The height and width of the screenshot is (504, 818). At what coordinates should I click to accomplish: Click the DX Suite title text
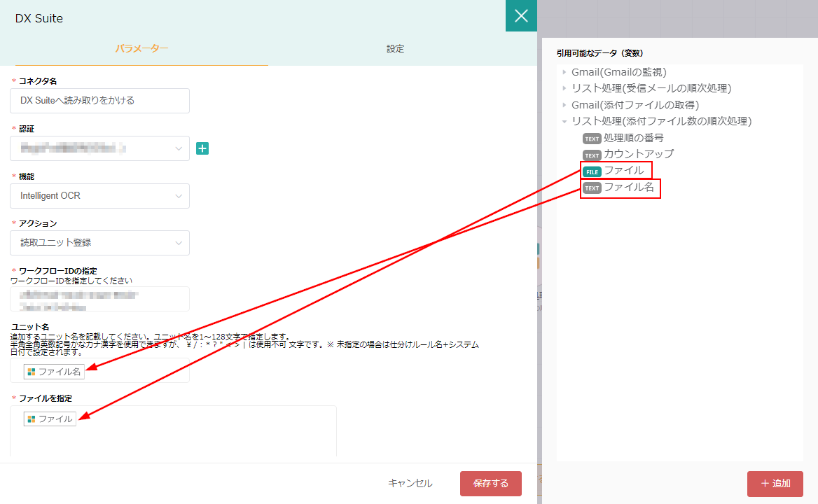coord(39,18)
